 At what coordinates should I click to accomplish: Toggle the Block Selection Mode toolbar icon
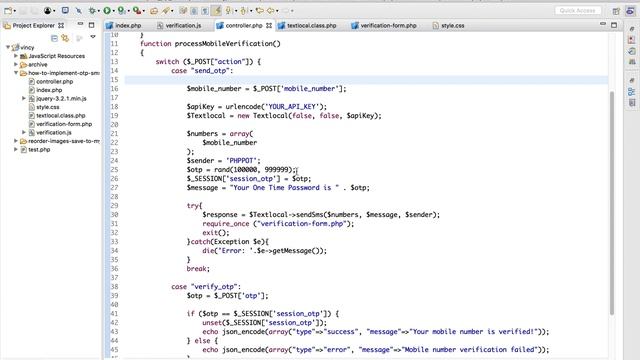point(194,11)
